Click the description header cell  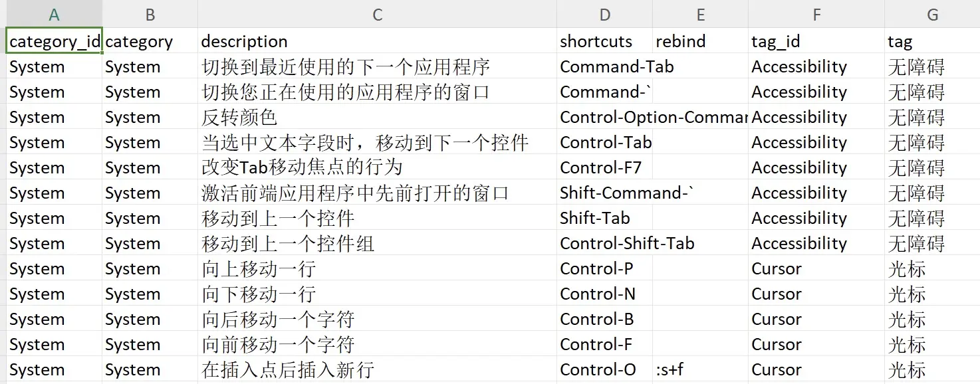point(377,41)
